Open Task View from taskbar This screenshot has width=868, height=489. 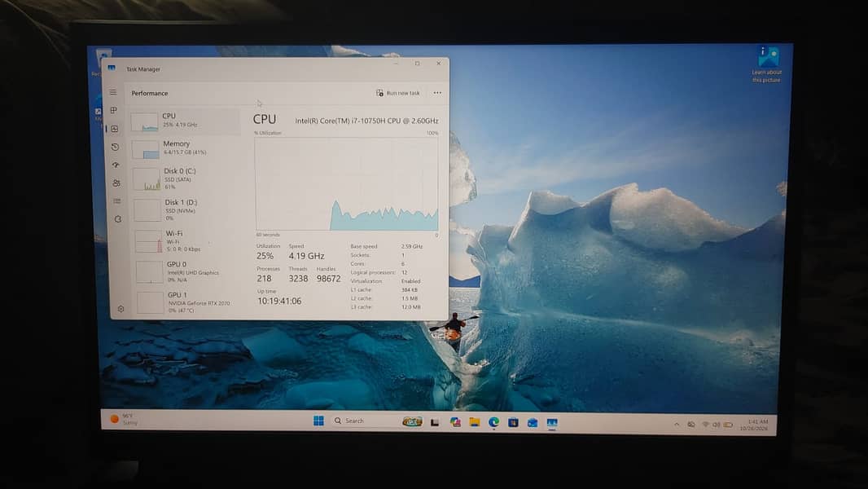(435, 422)
